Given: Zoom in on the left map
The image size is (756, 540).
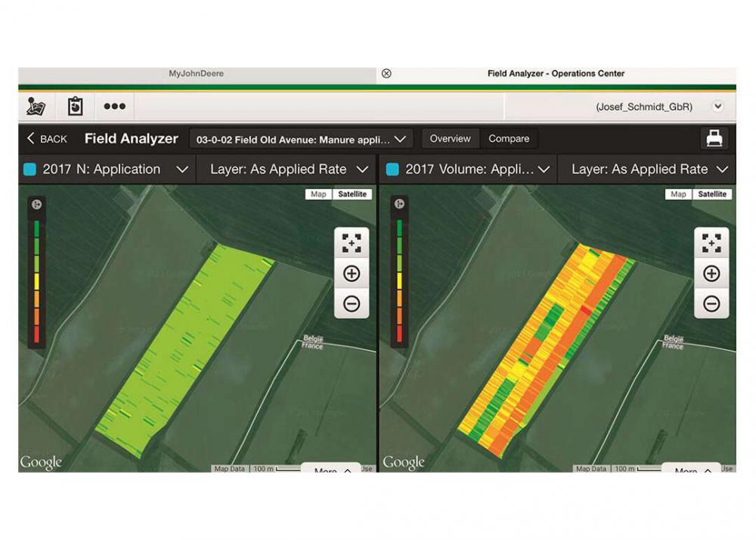Looking at the screenshot, I should click(352, 273).
